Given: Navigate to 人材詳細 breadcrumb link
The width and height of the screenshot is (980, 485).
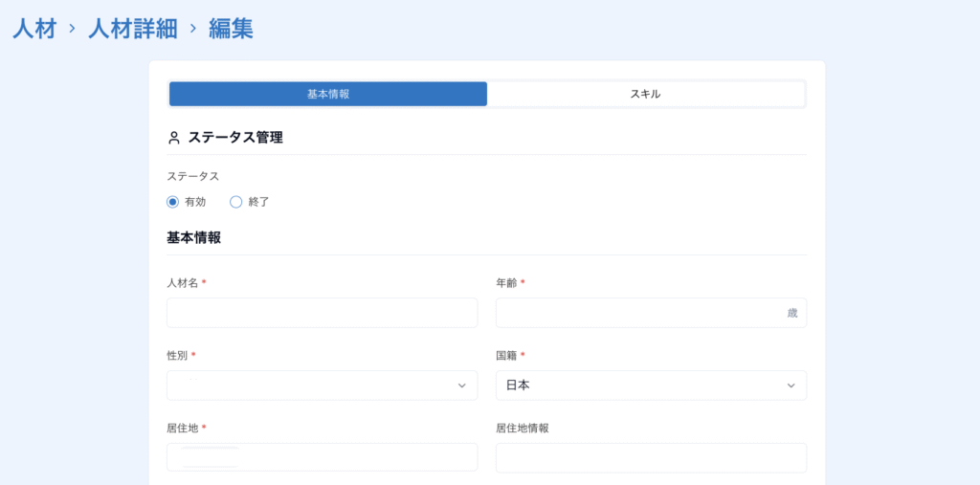Looking at the screenshot, I should point(132,29).
